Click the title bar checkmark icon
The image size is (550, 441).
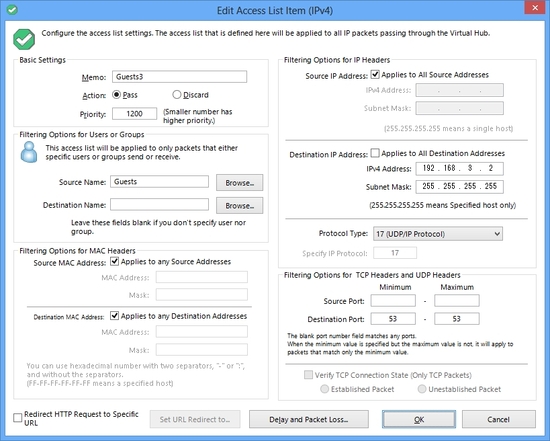(x=12, y=10)
